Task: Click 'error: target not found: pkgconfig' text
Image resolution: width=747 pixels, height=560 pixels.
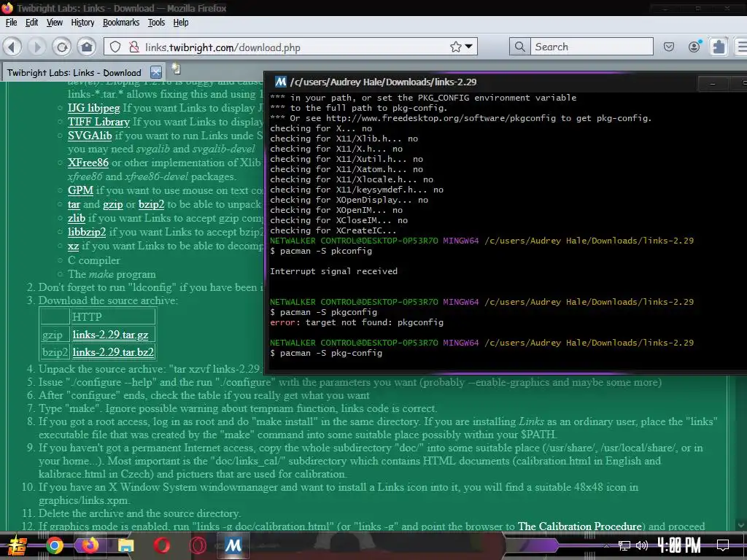Action: pyautogui.click(x=357, y=322)
